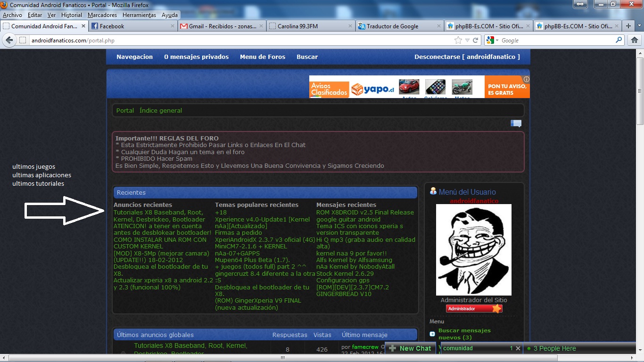
Task: Open the Marcadores menu
Action: [x=102, y=15]
